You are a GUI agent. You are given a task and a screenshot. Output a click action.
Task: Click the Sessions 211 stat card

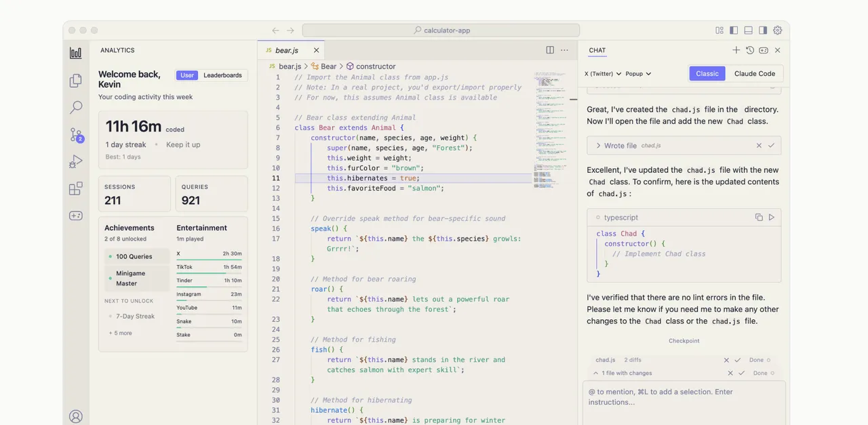pyautogui.click(x=134, y=194)
